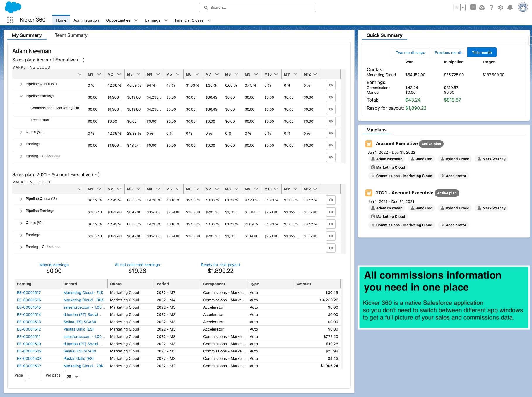
Task: Click the Jane Doe pill under the 2022 plan
Action: coord(421,159)
